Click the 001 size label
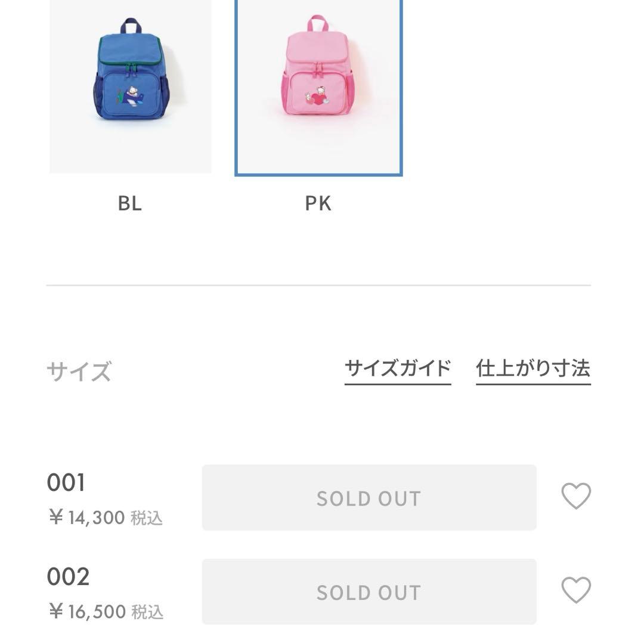Screen dimensions: 644x644 click(x=66, y=483)
